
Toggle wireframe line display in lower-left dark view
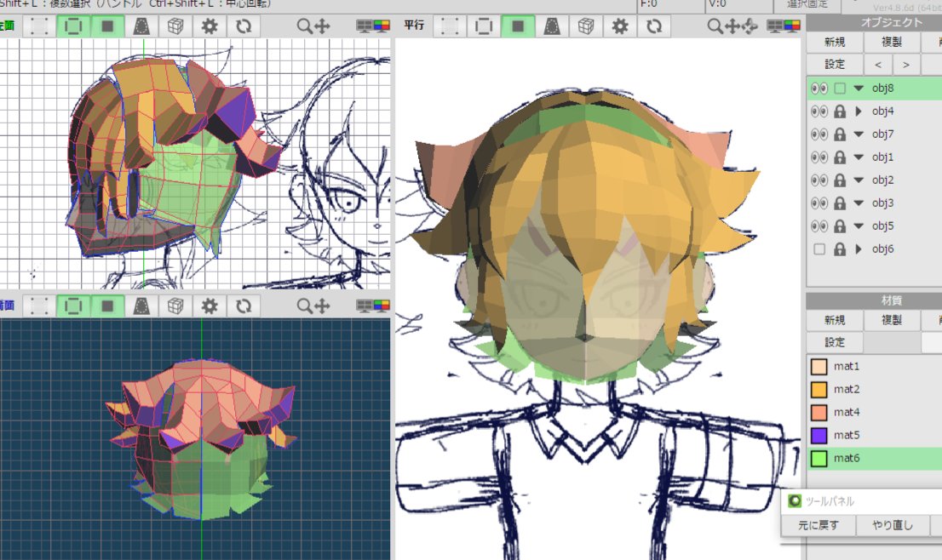tap(73, 306)
